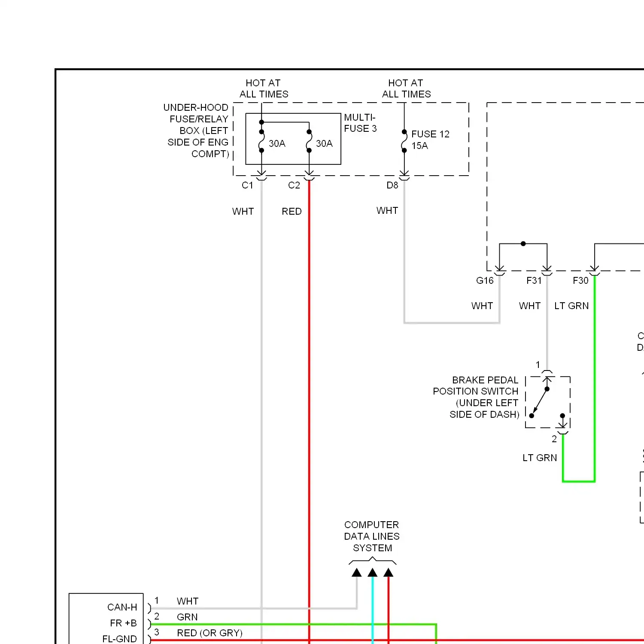Screen dimensions: 644x644
Task: Select the pin 2 GRN wire label
Action: pos(187,617)
